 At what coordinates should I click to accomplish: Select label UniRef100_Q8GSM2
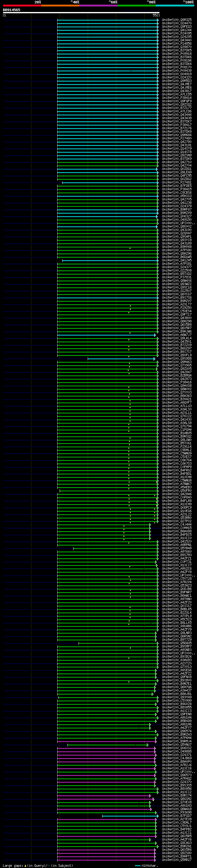pos(177,799)
